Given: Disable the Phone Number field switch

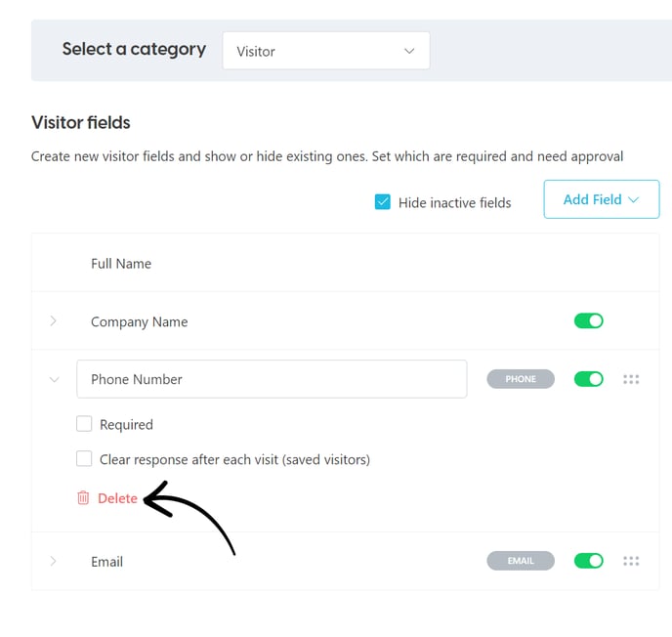Looking at the screenshot, I should point(588,379).
